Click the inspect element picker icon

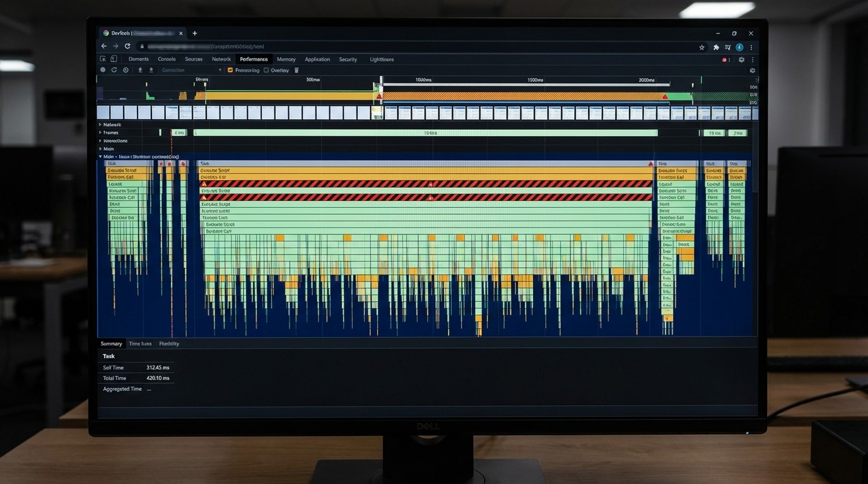[103, 59]
